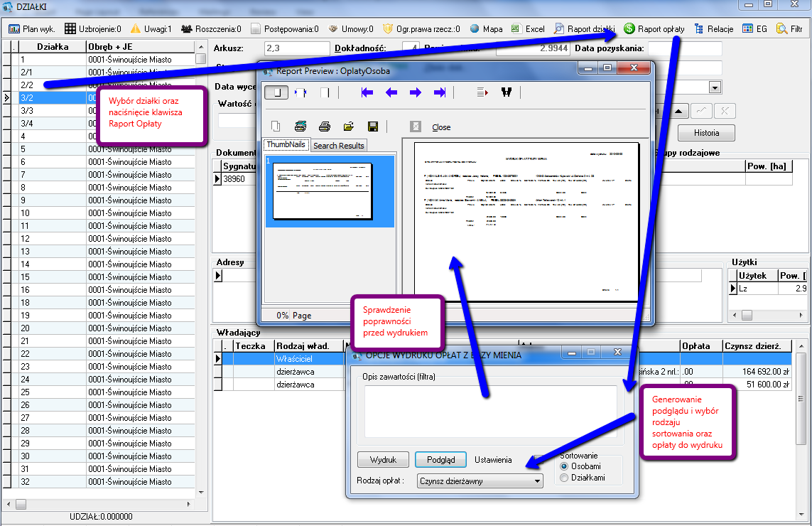
Task: Click the save floppy icon in Report Preview
Action: coord(373,127)
